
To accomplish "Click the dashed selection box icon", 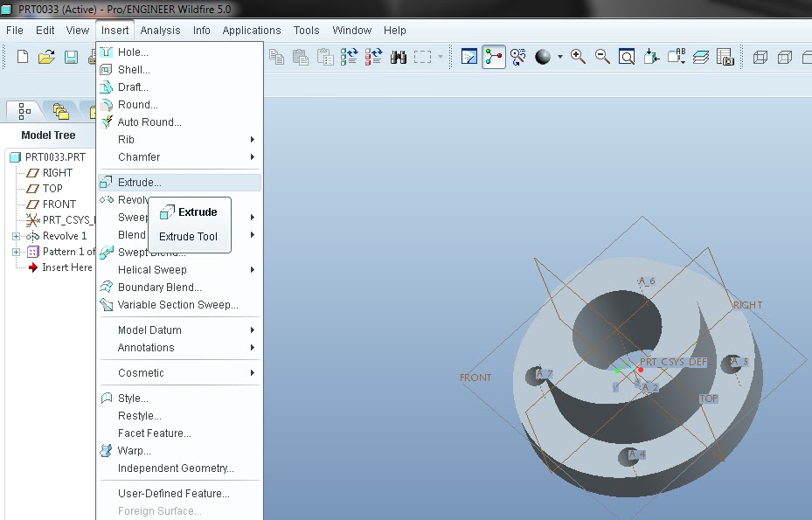I will [422, 57].
